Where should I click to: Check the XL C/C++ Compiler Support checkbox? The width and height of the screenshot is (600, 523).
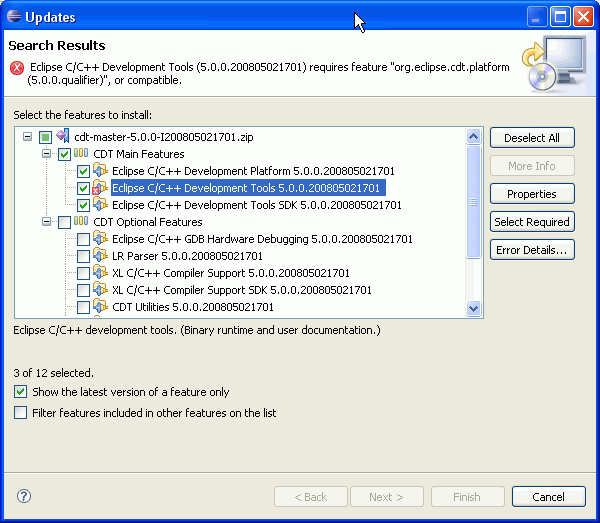pos(83,273)
